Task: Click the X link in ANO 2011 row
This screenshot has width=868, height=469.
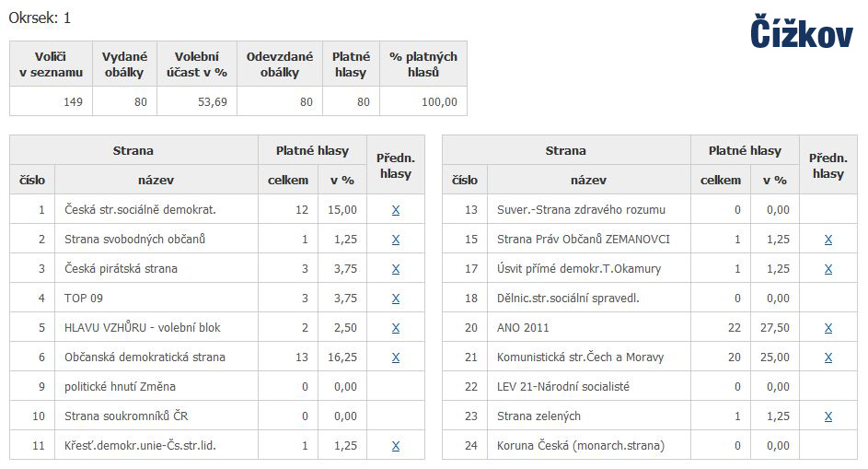Action: click(x=828, y=328)
